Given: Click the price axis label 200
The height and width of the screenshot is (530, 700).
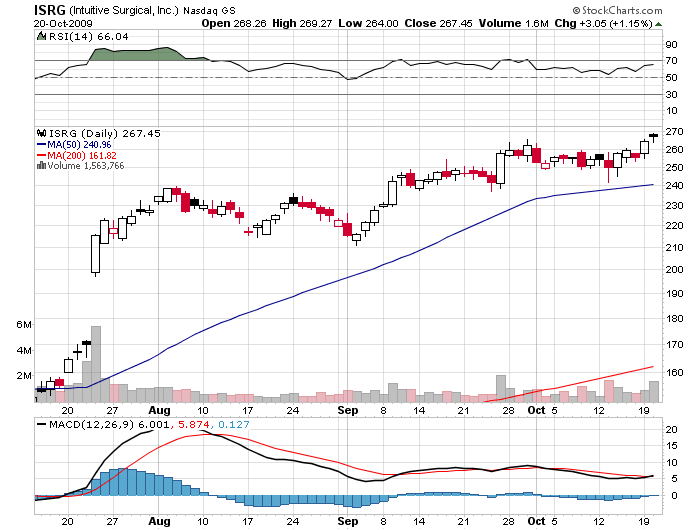Looking at the screenshot, I should (x=674, y=269).
